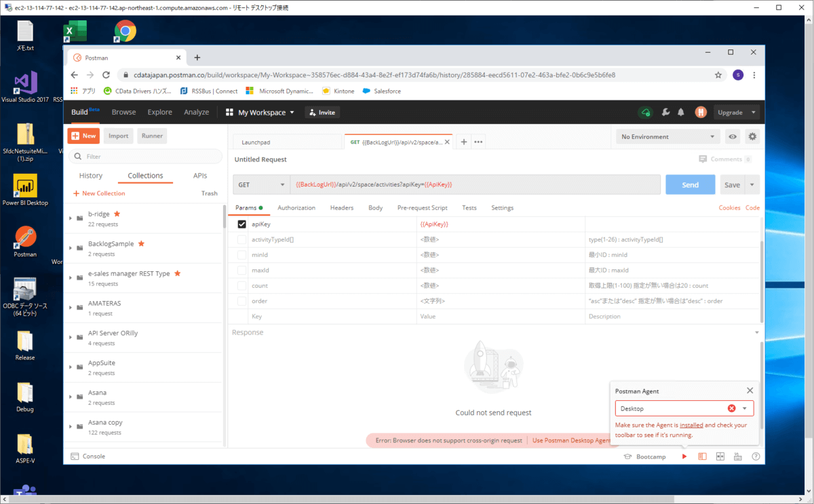Click the red agent play icon in status bar
Viewport: 814px width, 504px height.
[x=684, y=457]
